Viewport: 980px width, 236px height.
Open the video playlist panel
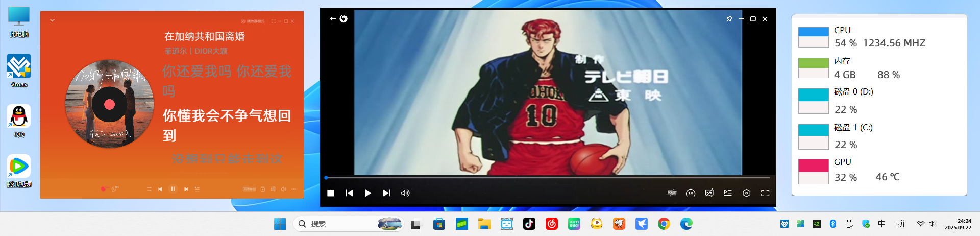point(728,193)
